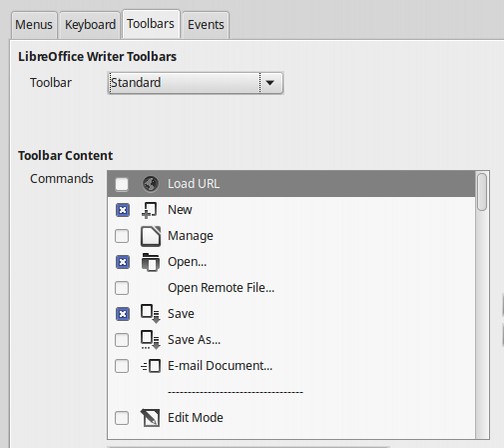
Task: Click the Save As icon
Action: [x=151, y=340]
